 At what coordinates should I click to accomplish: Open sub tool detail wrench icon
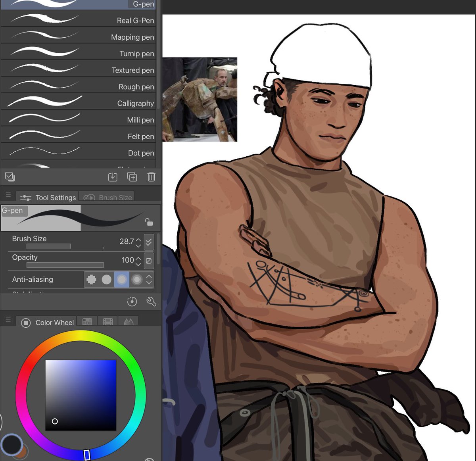[x=151, y=302]
